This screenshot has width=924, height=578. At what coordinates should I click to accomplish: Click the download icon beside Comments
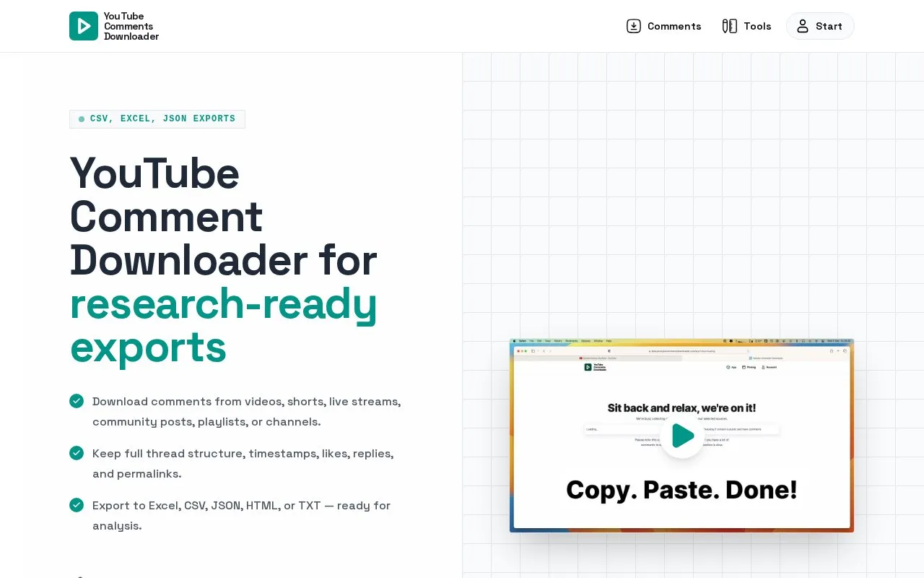pyautogui.click(x=634, y=26)
